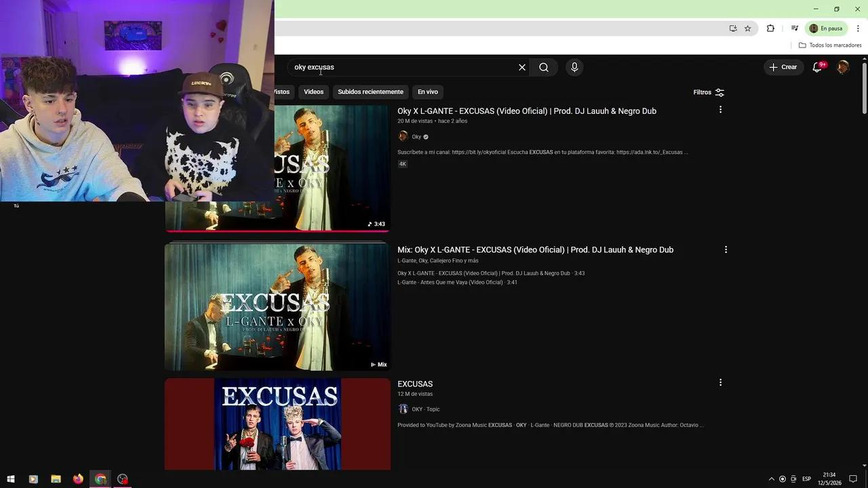The width and height of the screenshot is (868, 488).
Task: Select the En vivo filter chip
Action: coord(428,91)
